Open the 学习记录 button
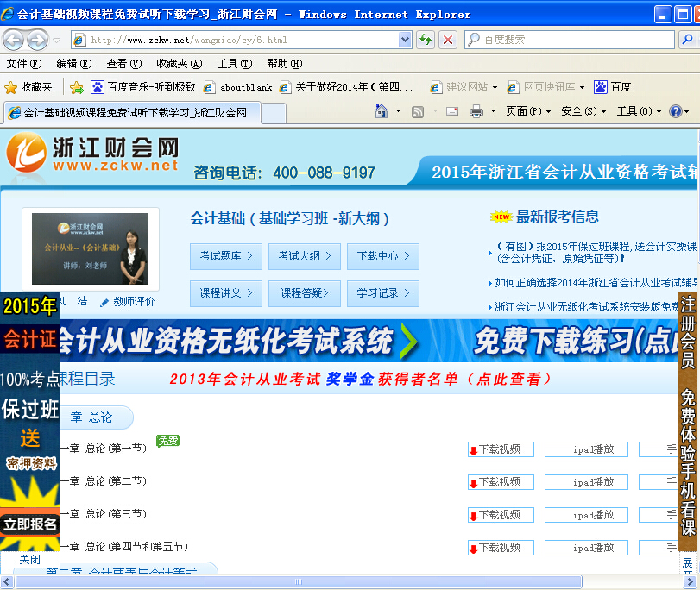This screenshot has height=590, width=700. pyautogui.click(x=383, y=293)
